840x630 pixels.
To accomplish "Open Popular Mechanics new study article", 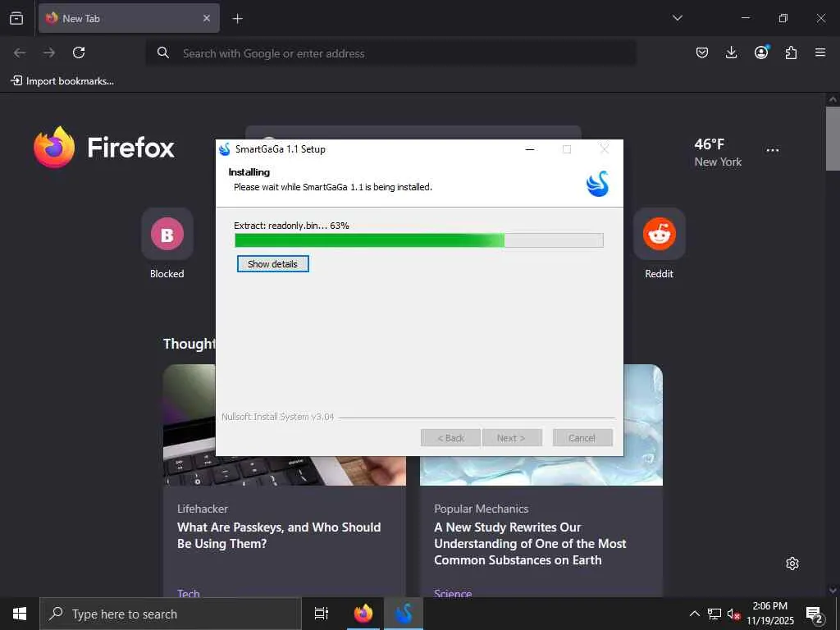I will (530, 543).
